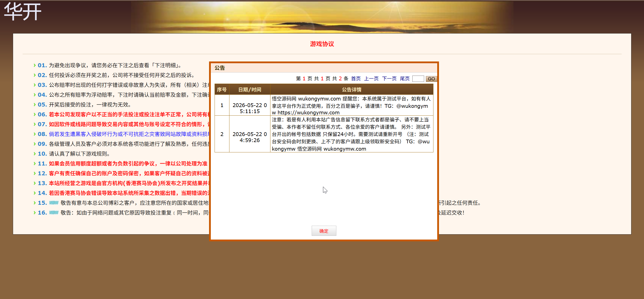The image size is (644, 299).
Task: Jump to 尾页 in pagination
Action: (x=405, y=79)
